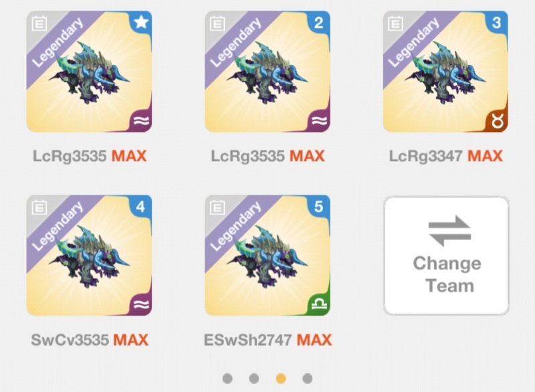Click the Legendary ribbon on slot 5 card

(x=235, y=226)
